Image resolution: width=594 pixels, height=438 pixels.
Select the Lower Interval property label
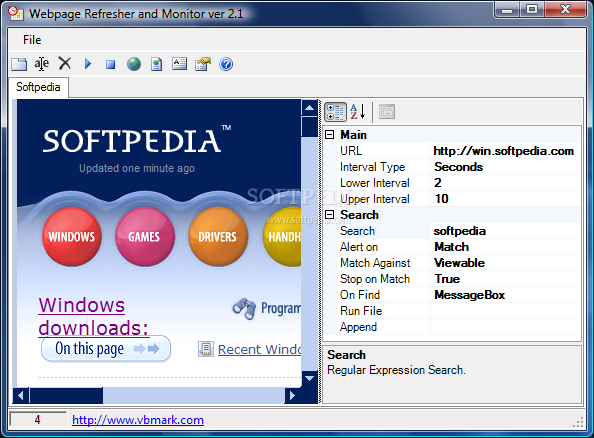click(x=375, y=183)
